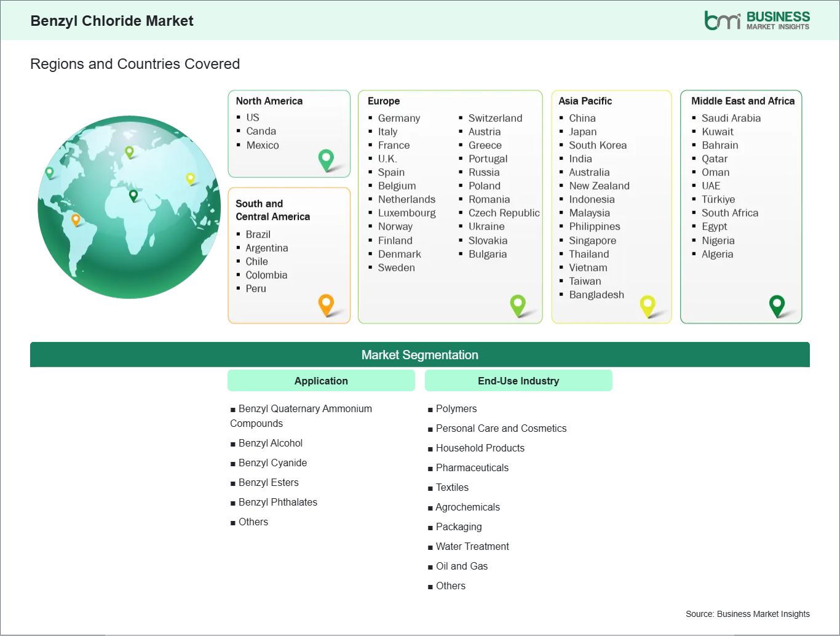This screenshot has width=840, height=636.
Task: Select Germany in the Europe list
Action: pos(398,118)
